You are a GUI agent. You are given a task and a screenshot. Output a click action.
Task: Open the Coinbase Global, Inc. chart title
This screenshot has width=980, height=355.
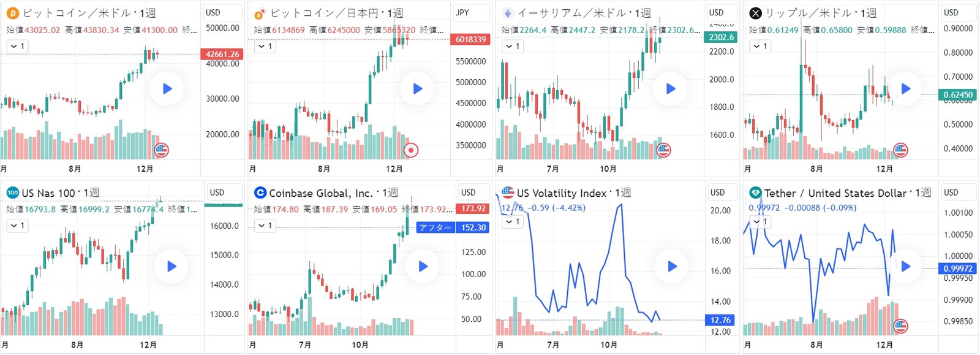321,193
